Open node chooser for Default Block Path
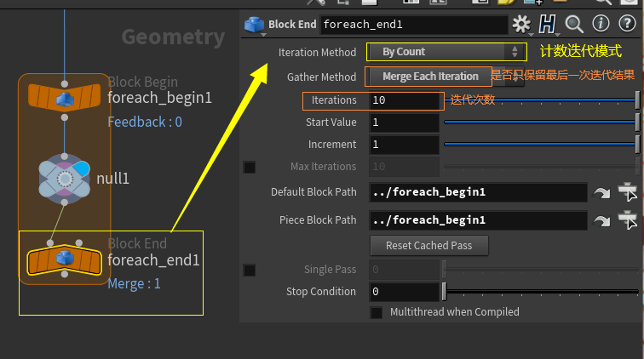Viewport: 644px width, 359px height. (628, 192)
